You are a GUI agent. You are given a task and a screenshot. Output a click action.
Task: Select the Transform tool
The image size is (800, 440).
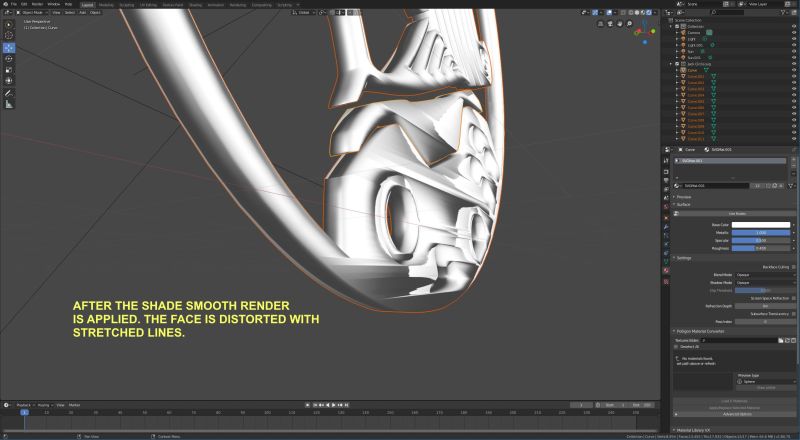pyautogui.click(x=9, y=81)
